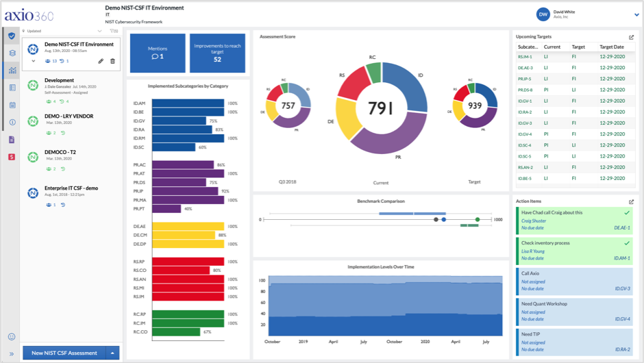Click the smiley feedback icon in the sidebar
Screen dimensions: 644x363
[x=12, y=337]
